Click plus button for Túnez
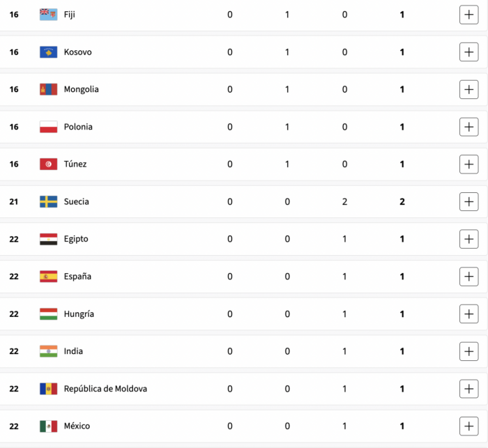 tap(468, 164)
